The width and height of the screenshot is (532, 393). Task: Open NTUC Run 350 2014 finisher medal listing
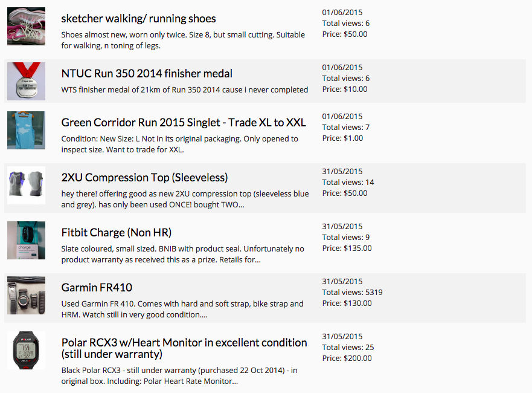(147, 74)
